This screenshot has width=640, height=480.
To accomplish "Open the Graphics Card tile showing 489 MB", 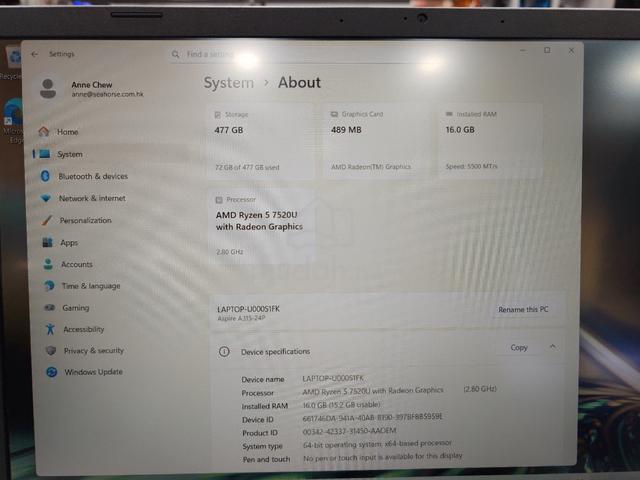I will pos(377,141).
